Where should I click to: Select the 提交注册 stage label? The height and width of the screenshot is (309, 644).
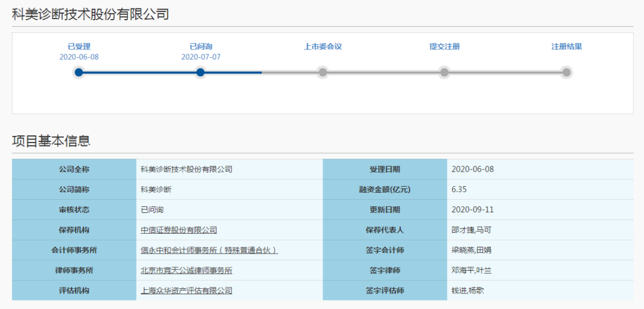pyautogui.click(x=444, y=47)
